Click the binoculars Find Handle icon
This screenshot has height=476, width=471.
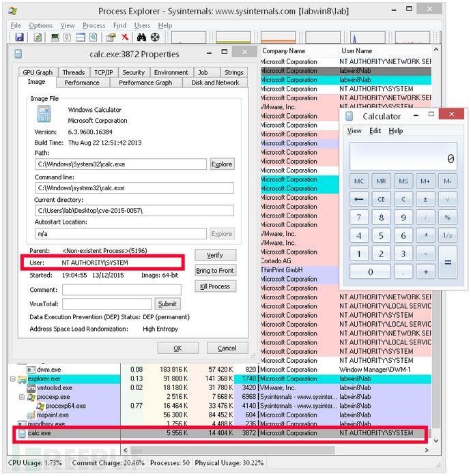[141, 38]
